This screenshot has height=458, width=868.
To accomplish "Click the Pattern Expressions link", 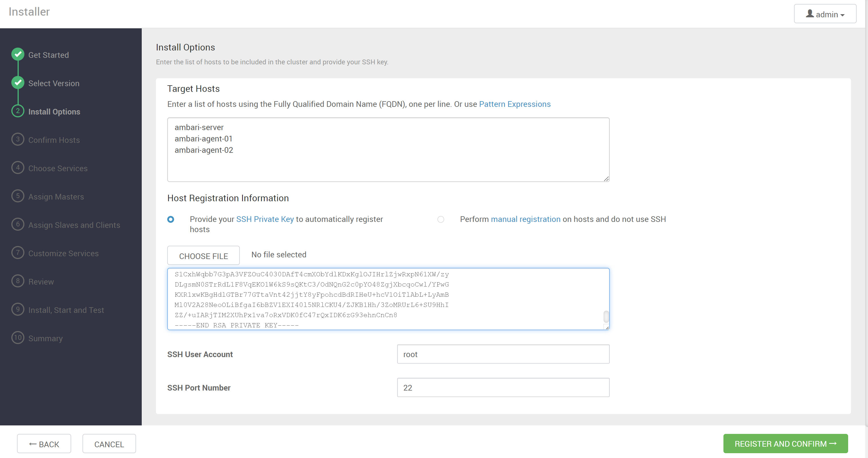I will (x=515, y=104).
